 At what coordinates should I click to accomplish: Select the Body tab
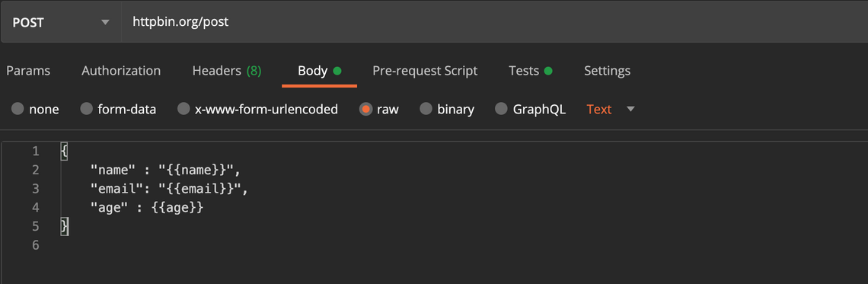point(320,71)
